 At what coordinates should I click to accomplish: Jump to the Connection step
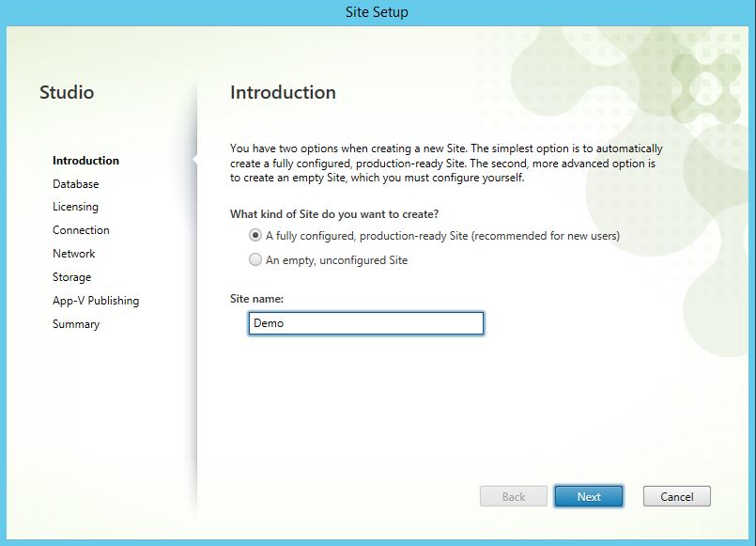[x=81, y=230]
